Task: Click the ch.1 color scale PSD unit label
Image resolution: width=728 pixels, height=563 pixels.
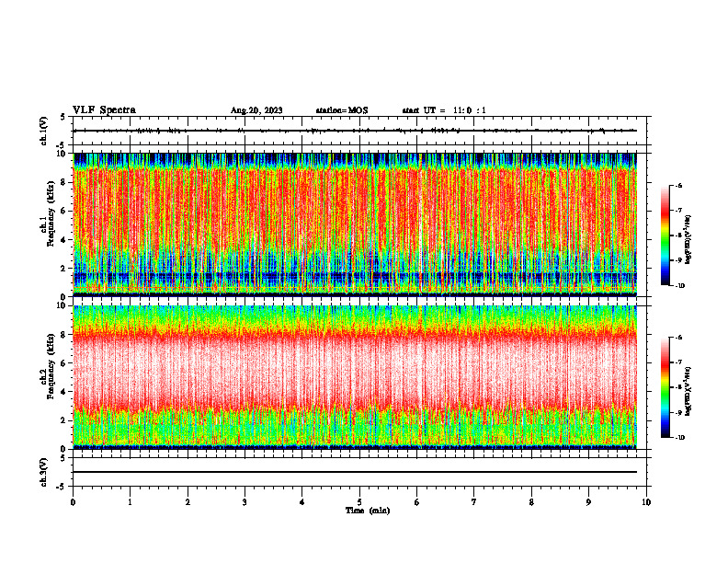Action: (688, 240)
